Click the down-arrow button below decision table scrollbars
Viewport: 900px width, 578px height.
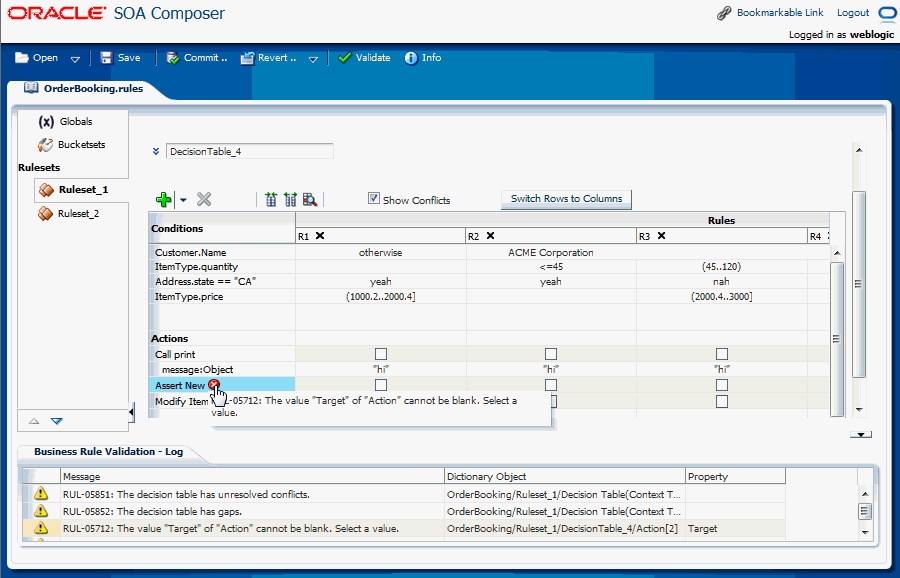(860, 435)
